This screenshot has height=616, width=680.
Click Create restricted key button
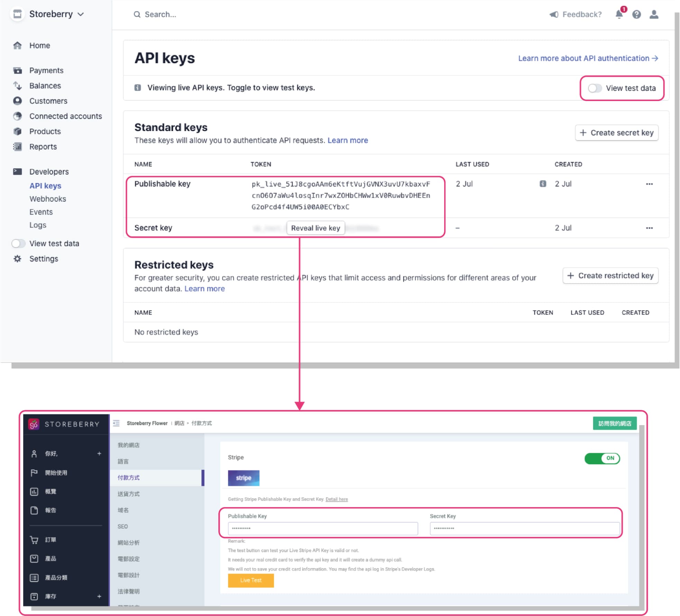[x=610, y=276]
